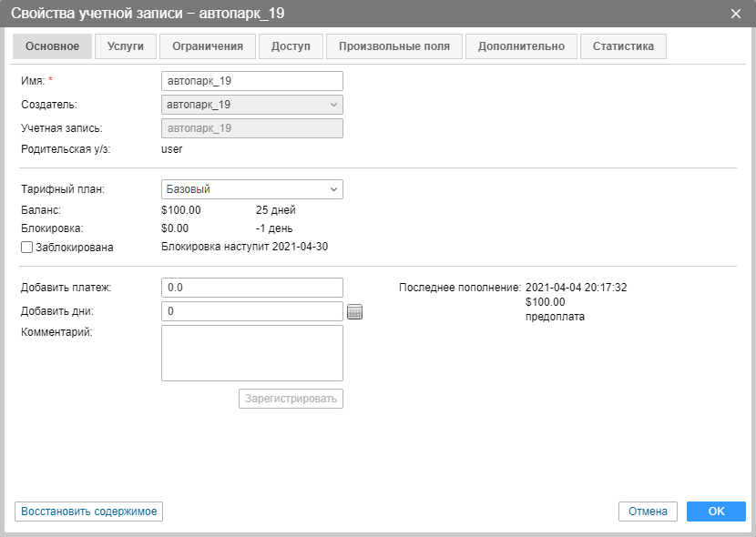
Task: Click inside the Комментарий text area
Action: 251,353
